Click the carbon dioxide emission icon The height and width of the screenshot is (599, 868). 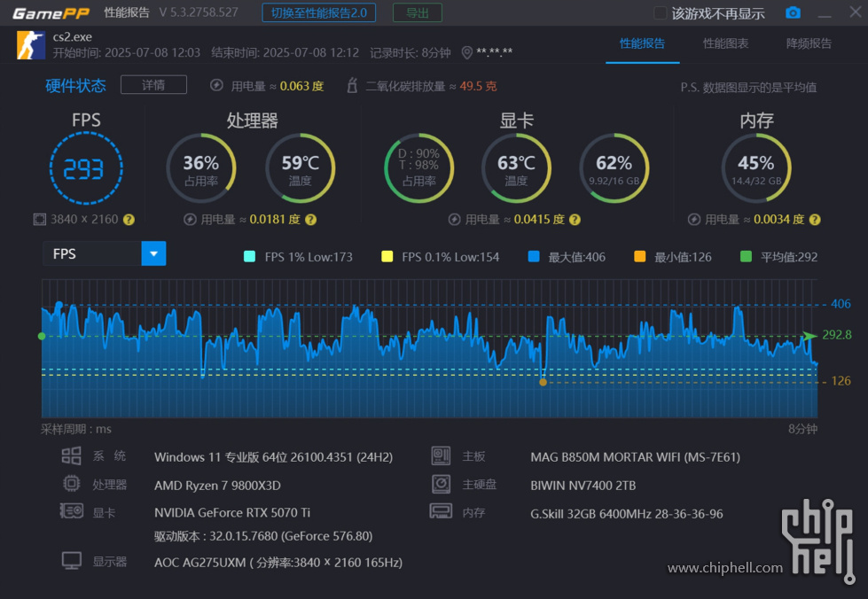tap(352, 85)
